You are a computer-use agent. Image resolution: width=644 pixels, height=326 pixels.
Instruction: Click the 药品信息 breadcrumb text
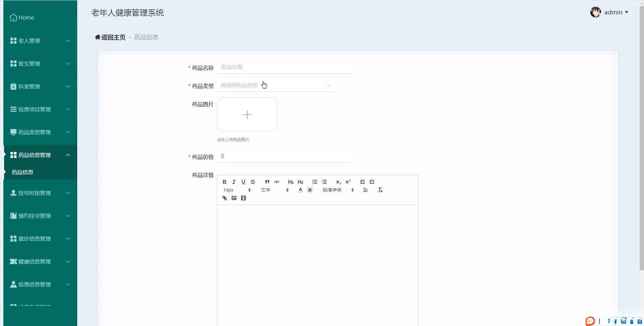[x=146, y=37]
